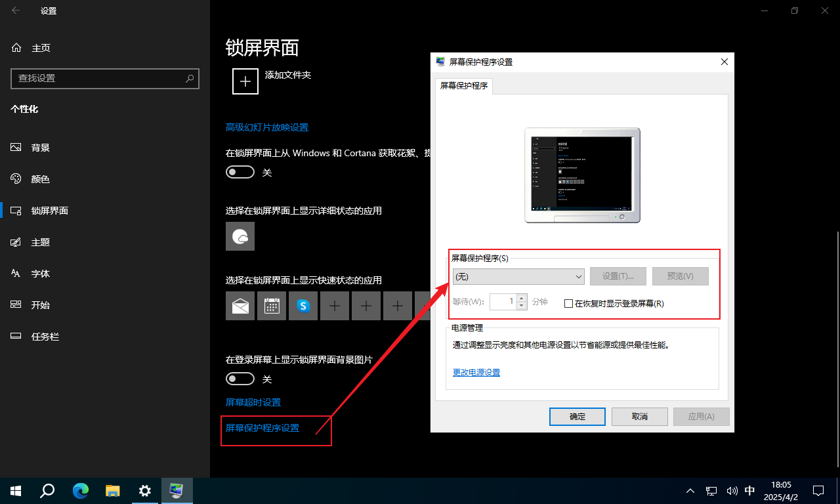Click the 设置(T)... button
This screenshot has width=840, height=504.
click(x=618, y=276)
